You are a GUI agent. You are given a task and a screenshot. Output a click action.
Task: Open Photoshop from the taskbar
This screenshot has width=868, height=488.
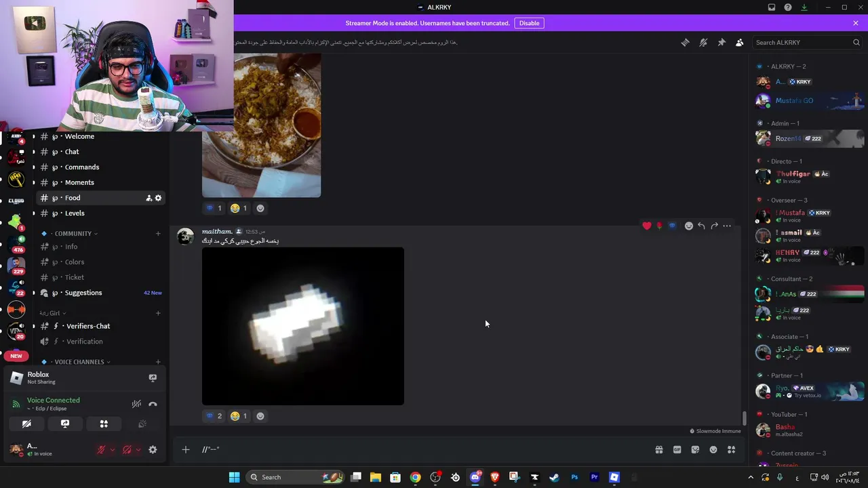coord(574,477)
